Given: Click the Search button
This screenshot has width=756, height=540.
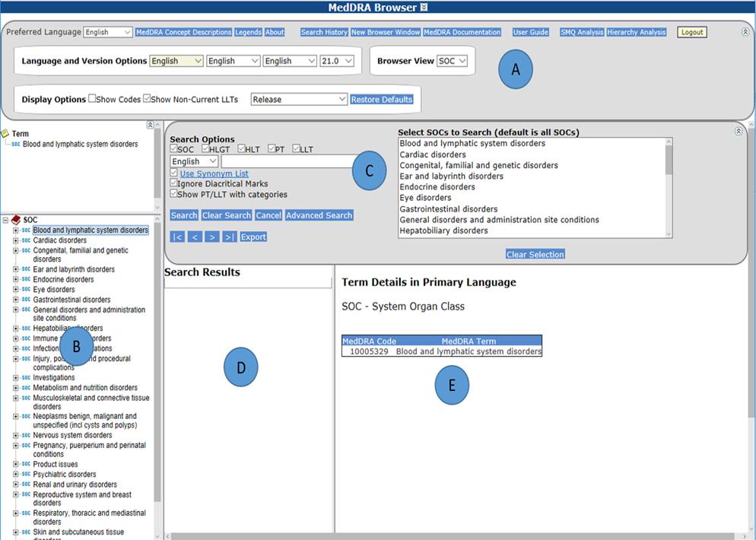Looking at the screenshot, I should coord(183,215).
